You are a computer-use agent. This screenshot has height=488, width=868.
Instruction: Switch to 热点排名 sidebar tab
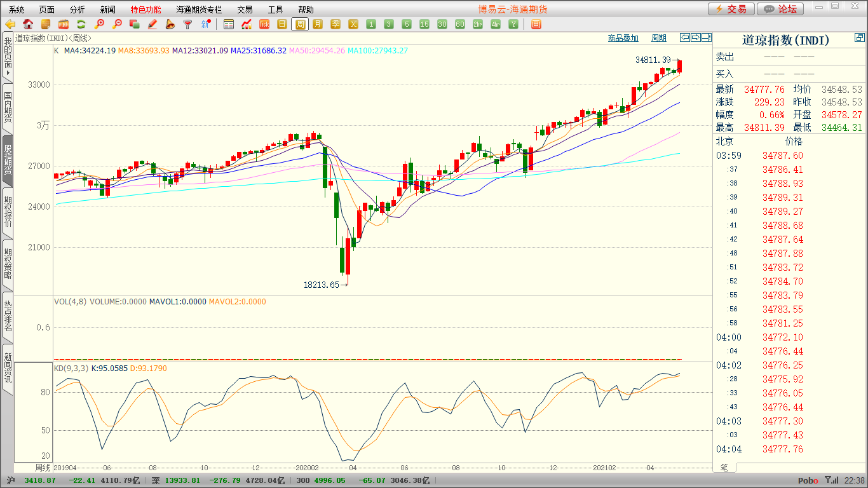(x=7, y=316)
